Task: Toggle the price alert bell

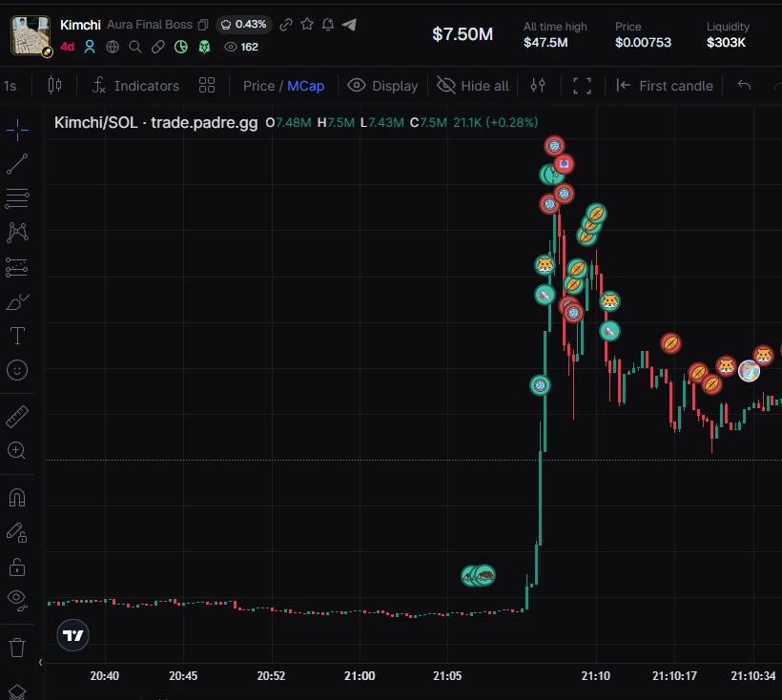Action: click(x=328, y=25)
